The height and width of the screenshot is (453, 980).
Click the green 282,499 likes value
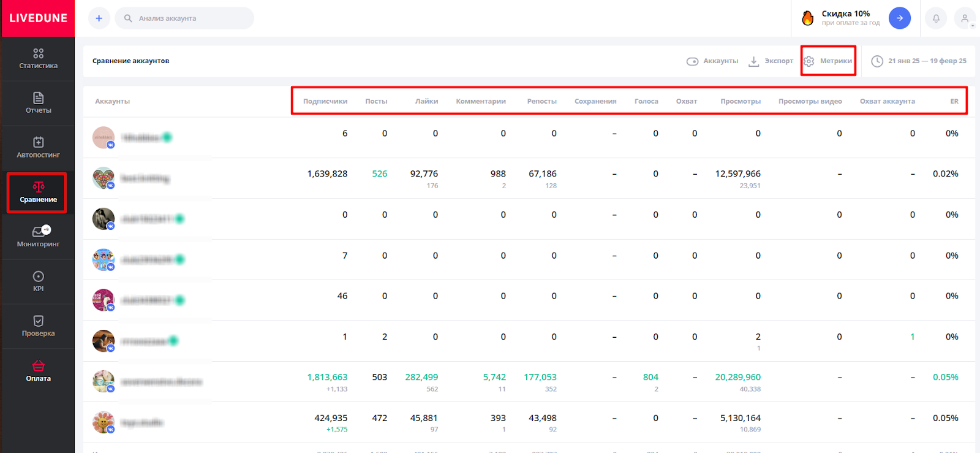pos(421,378)
